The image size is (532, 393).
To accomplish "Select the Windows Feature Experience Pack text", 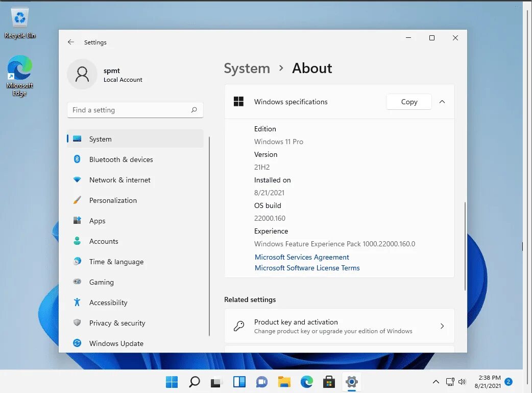I will click(x=334, y=244).
